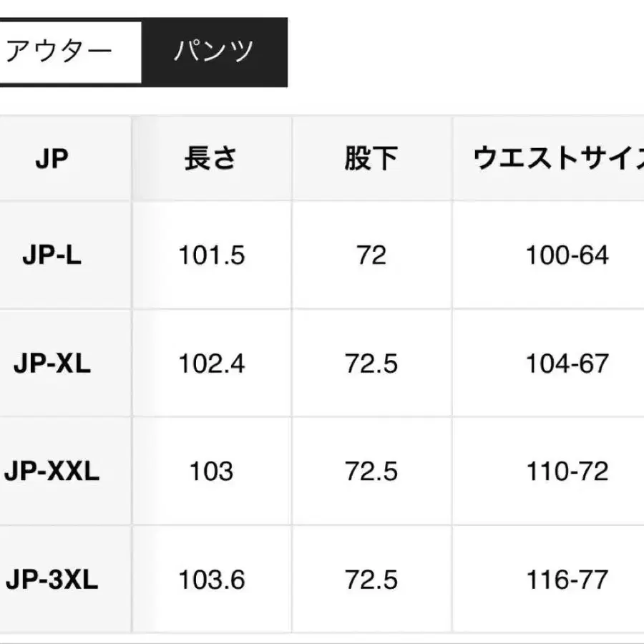Click the 100-64 waist size cell
Viewport: 644px width, 644px height.
click(x=567, y=255)
